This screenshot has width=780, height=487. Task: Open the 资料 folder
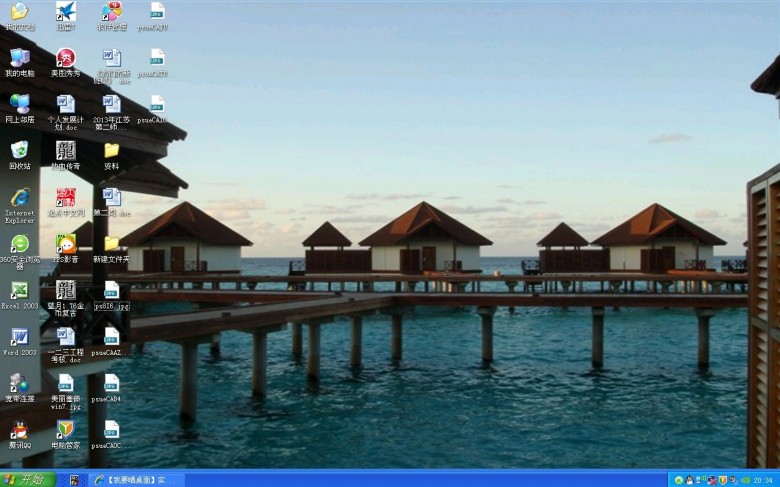(x=111, y=151)
